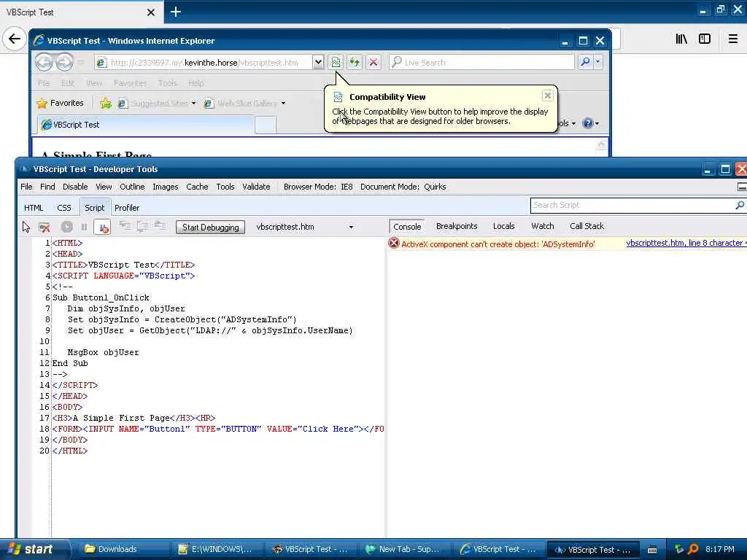
Task: Open the IE recent pages dropdown arrow
Action: coord(82,63)
